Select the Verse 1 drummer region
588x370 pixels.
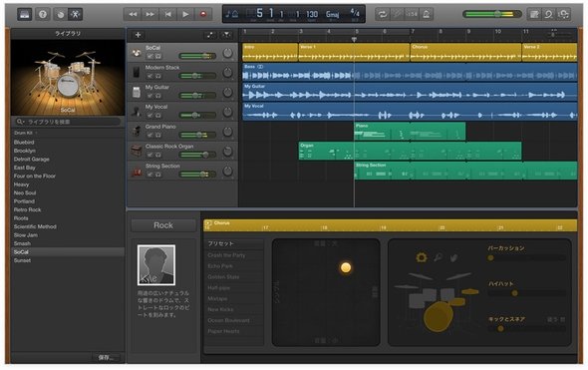[354, 52]
